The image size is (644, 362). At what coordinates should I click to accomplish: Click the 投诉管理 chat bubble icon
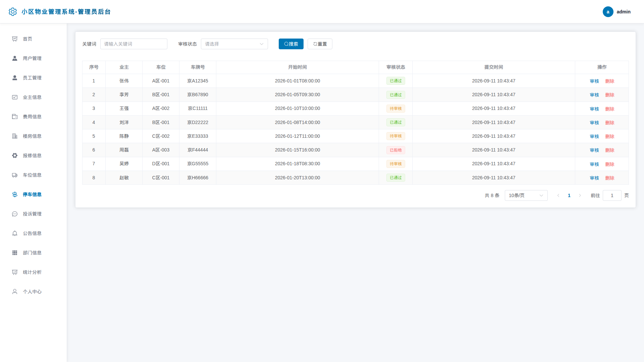click(x=15, y=214)
